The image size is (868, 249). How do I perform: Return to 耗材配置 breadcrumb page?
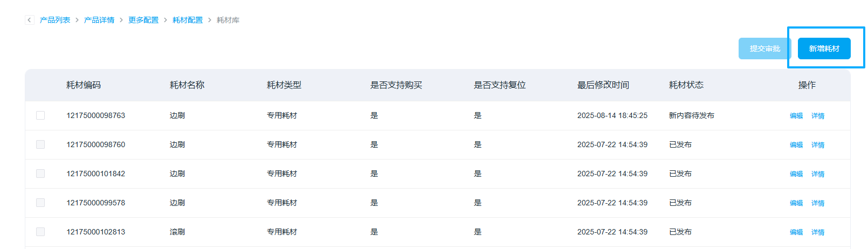(x=188, y=20)
